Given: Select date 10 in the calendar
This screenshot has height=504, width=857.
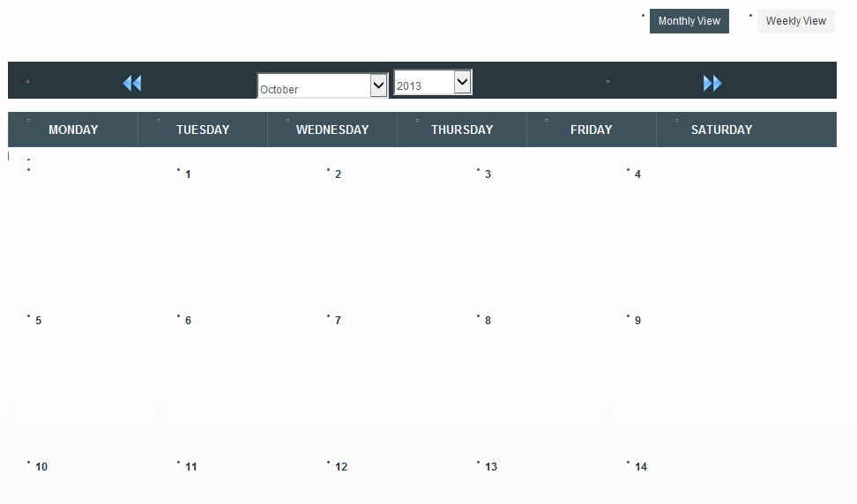Looking at the screenshot, I should click(x=41, y=467).
